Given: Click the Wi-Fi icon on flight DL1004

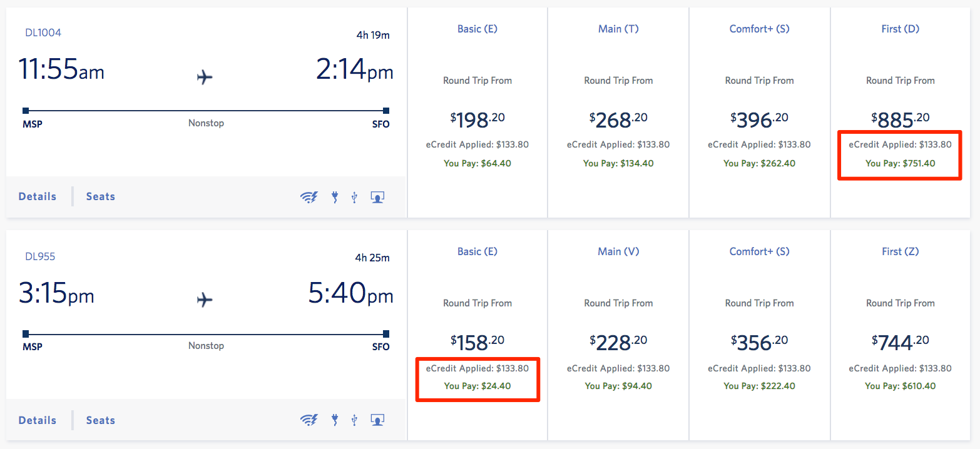Looking at the screenshot, I should (x=309, y=196).
